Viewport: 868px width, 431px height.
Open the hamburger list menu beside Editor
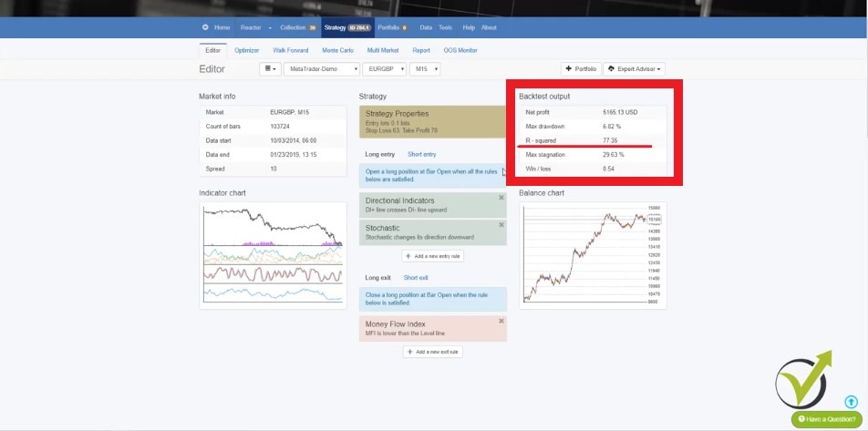(x=270, y=68)
